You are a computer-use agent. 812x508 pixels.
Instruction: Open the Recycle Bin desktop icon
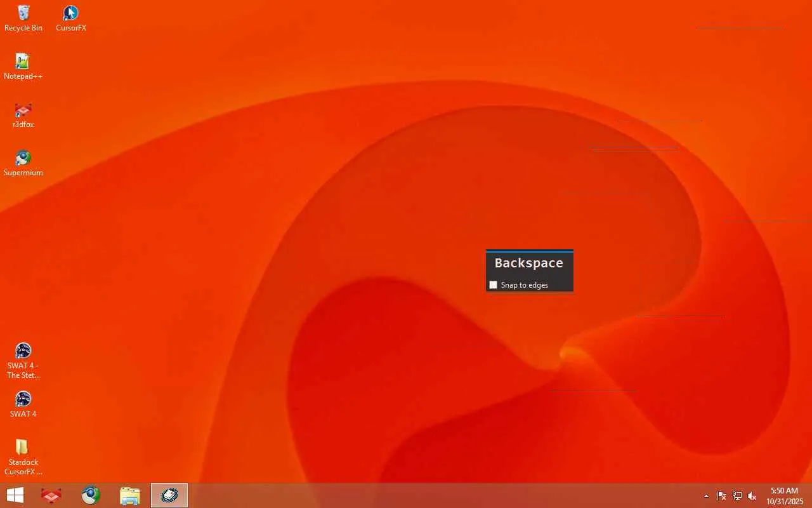coord(23,18)
